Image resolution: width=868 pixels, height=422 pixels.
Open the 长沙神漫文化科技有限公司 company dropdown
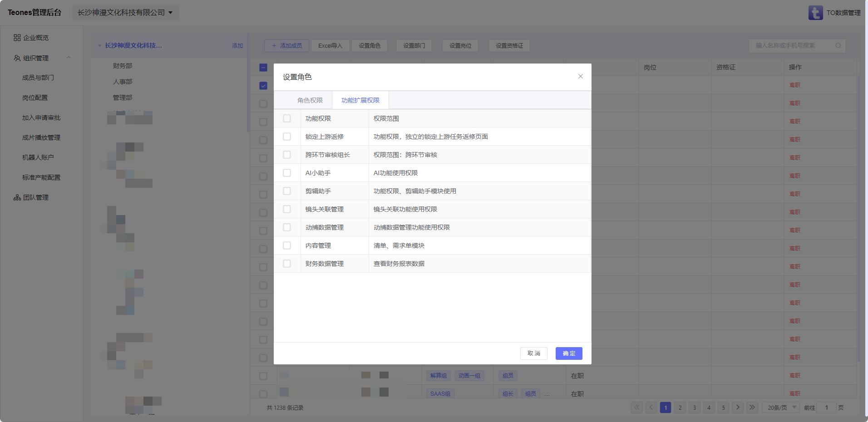pos(125,13)
